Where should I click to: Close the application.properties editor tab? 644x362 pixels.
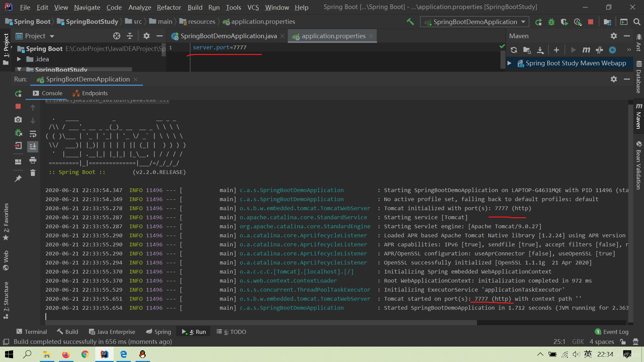click(x=371, y=36)
